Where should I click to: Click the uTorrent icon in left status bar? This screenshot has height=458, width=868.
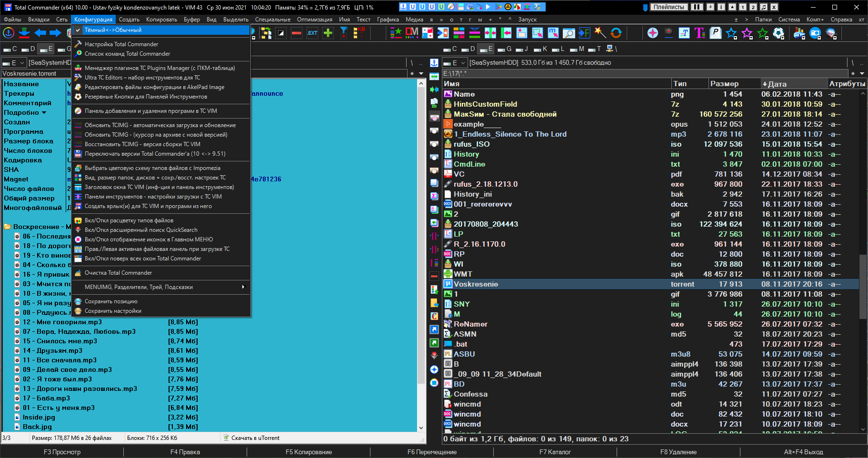[x=226, y=438]
